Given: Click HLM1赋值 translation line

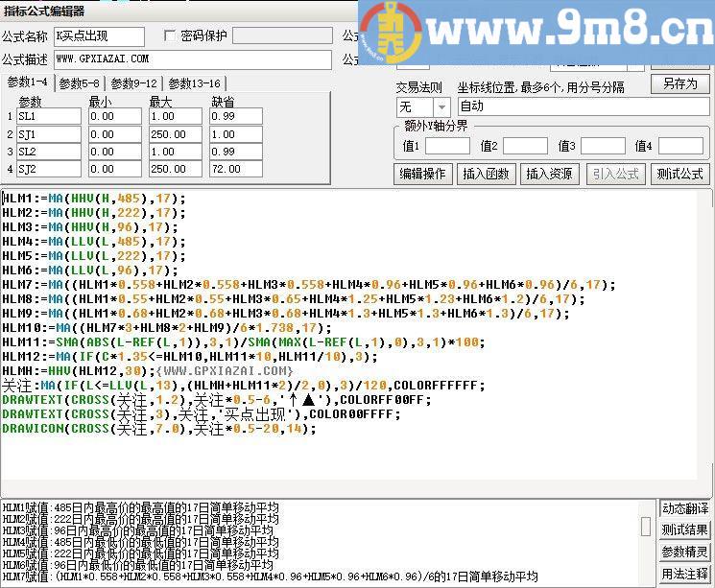Looking at the screenshot, I should [x=140, y=507].
